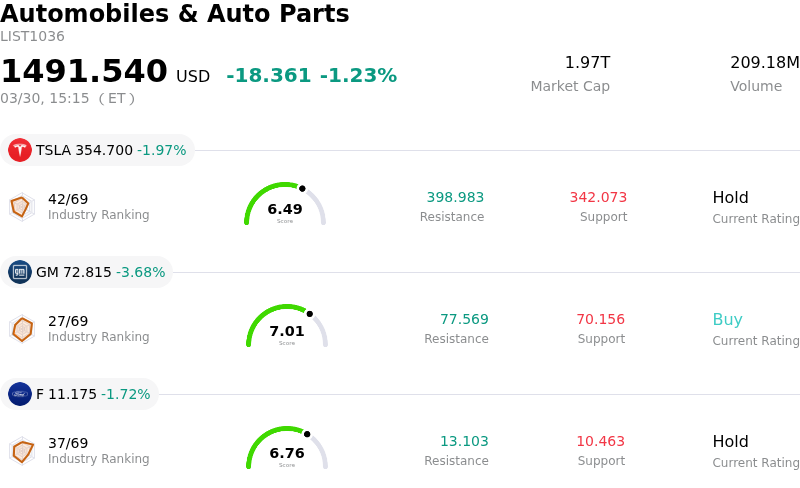Select GM's Buy current rating
Image resolution: width=800 pixels, height=488 pixels.
(x=727, y=320)
